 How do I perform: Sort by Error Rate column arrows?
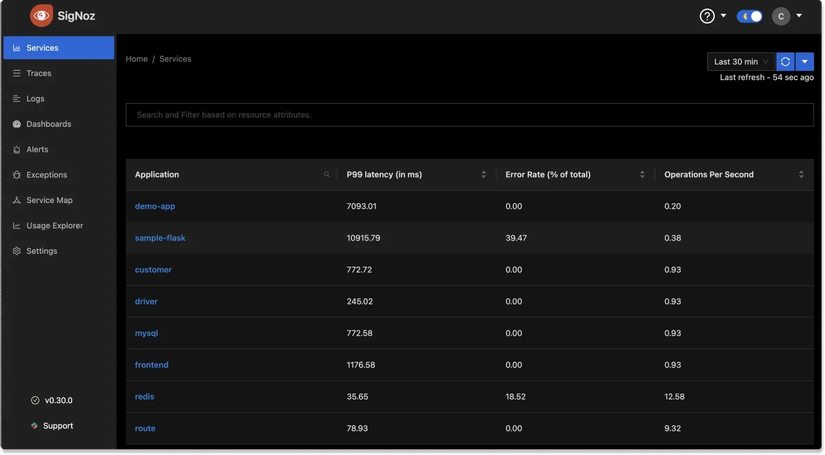pyautogui.click(x=642, y=175)
